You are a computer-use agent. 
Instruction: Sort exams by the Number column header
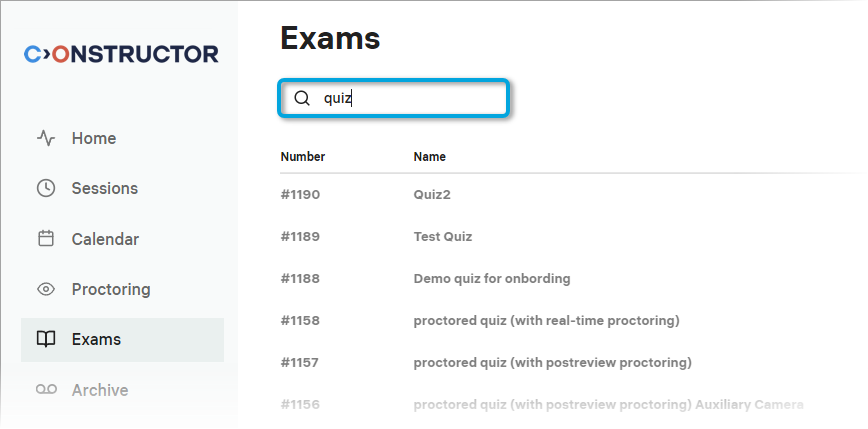coord(302,157)
